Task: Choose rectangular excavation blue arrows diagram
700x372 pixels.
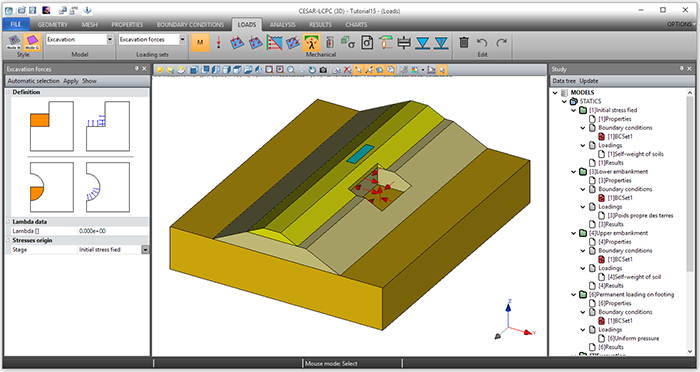Action: [x=108, y=126]
